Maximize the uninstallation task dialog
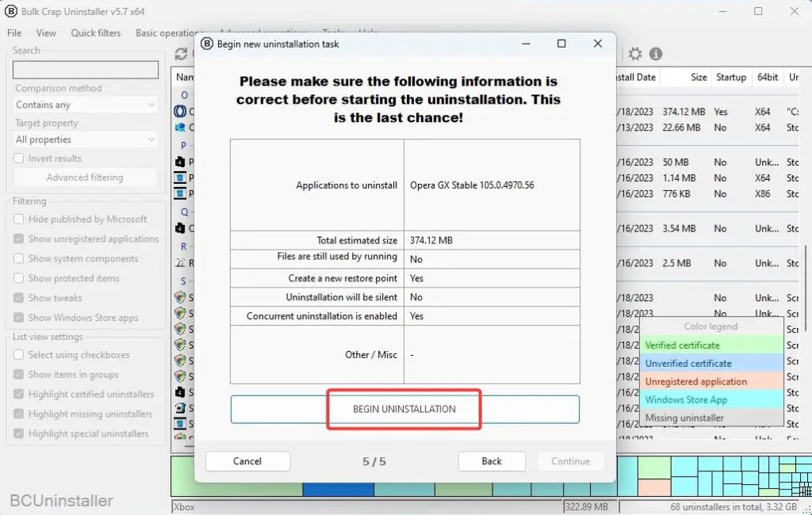The height and width of the screenshot is (515, 812). [561, 44]
